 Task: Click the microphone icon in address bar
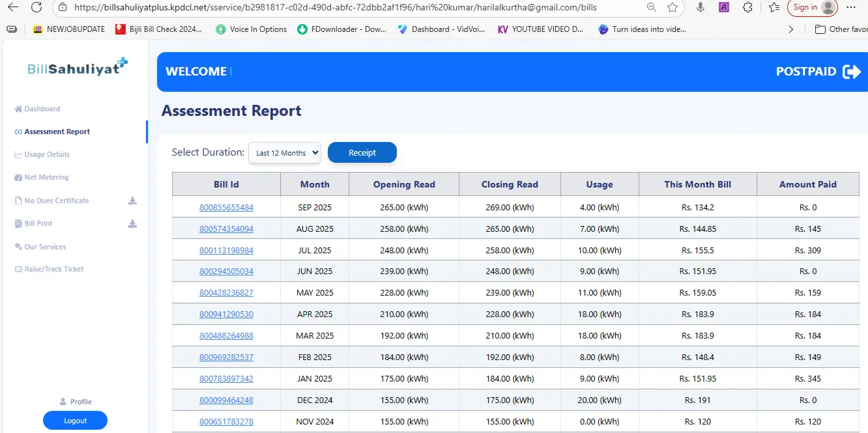700,7
